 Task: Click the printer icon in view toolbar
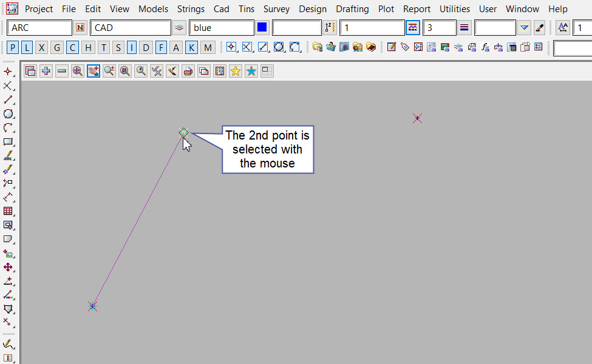coord(188,71)
